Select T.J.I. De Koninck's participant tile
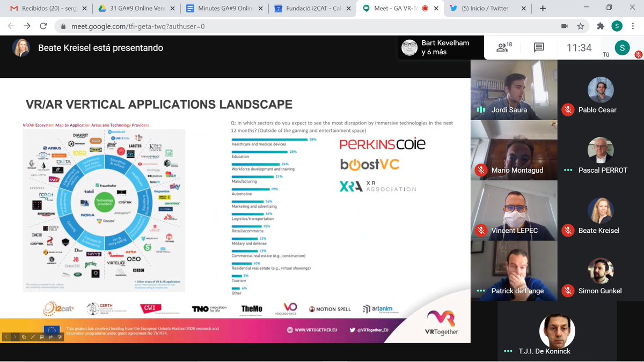Screen dimensions: 644x362 click(558, 331)
